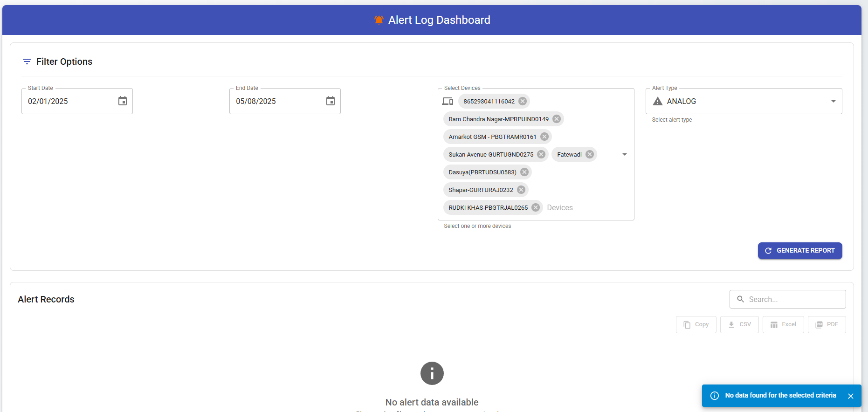This screenshot has height=412, width=868.
Task: Click the devices icon in Select Devices
Action: click(448, 101)
